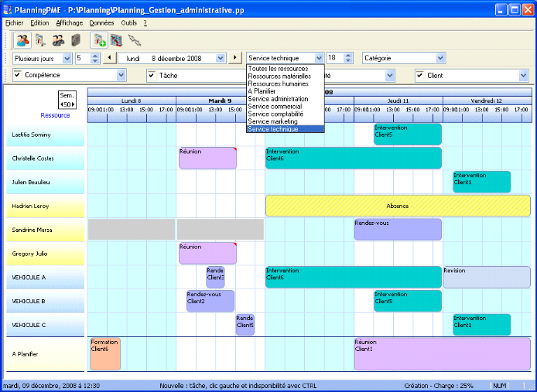Choose Service administration in the list

pyautogui.click(x=285, y=99)
